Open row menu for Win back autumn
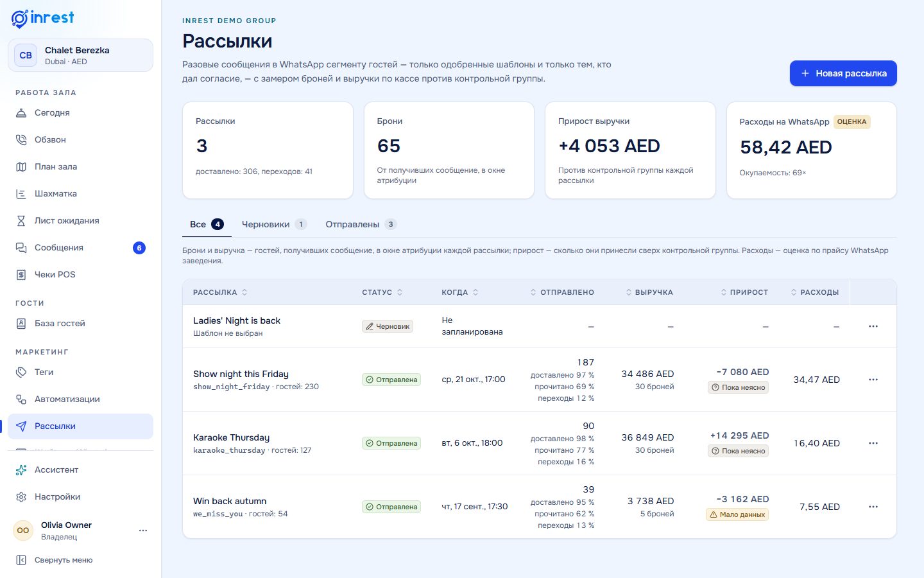The width and height of the screenshot is (924, 578). [x=873, y=507]
